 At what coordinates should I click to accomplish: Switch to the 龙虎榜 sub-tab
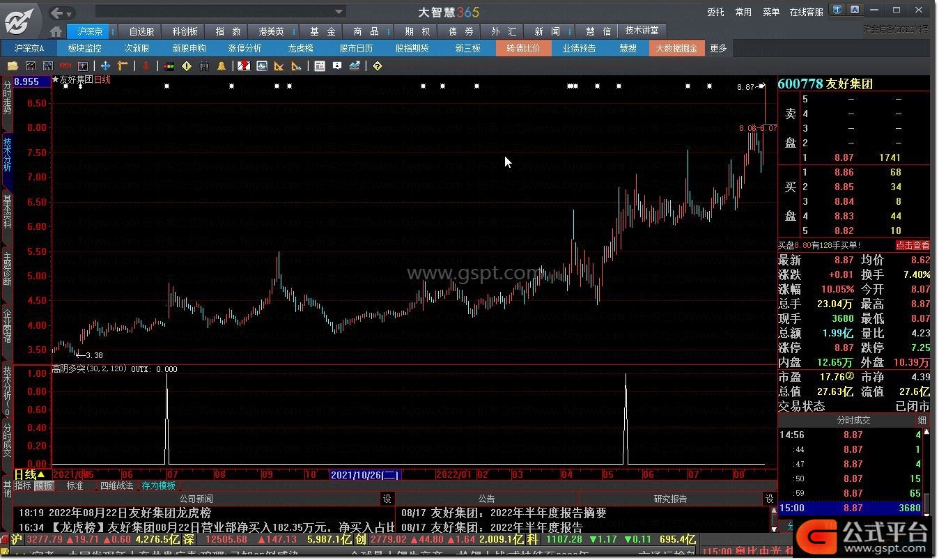click(x=301, y=48)
